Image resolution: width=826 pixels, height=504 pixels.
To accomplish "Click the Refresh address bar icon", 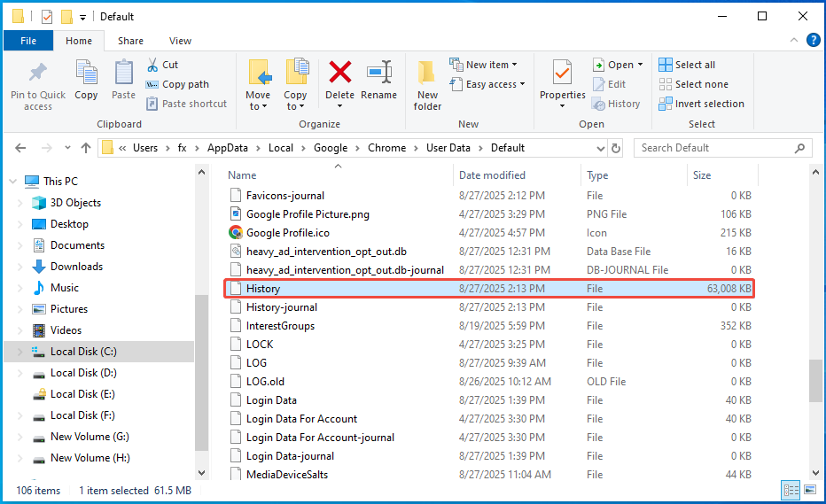I will (616, 149).
